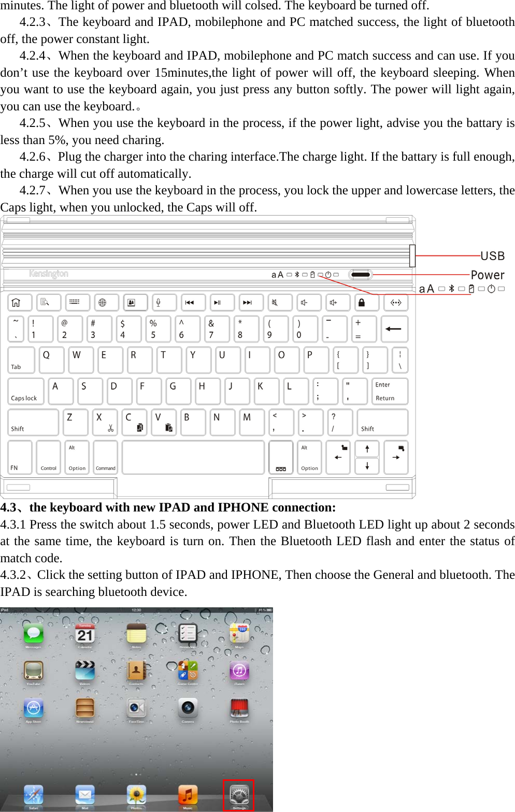Open Music in the iPad dock
515x812 pixels.
188,795
